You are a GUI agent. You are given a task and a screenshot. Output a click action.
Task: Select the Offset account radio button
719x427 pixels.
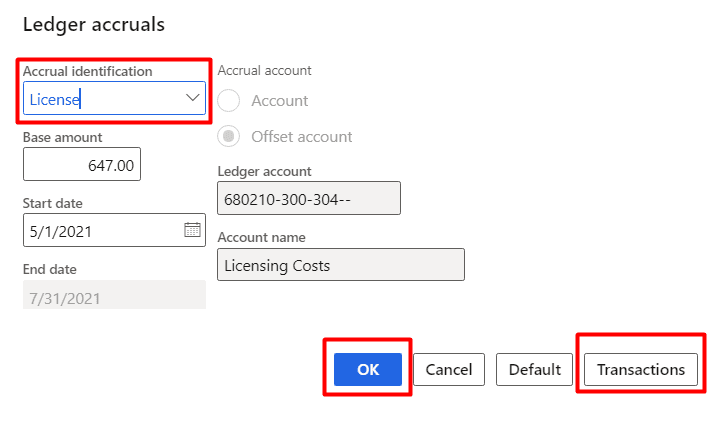pos(229,136)
